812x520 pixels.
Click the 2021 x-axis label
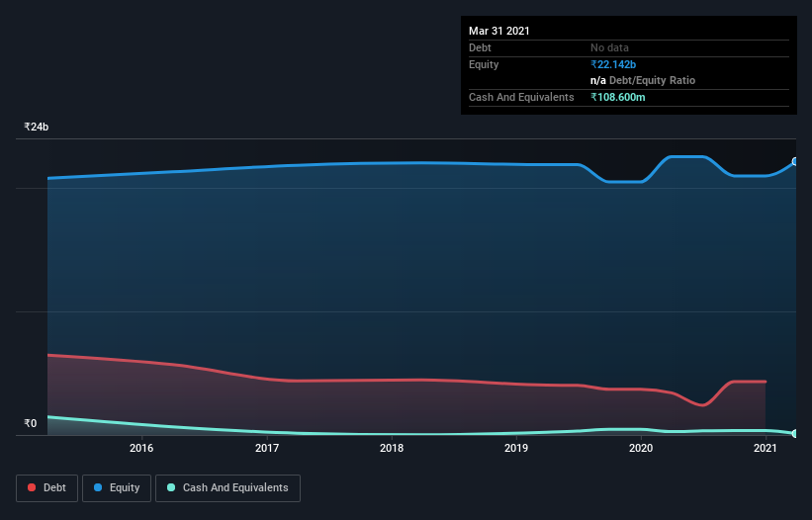[x=766, y=448]
